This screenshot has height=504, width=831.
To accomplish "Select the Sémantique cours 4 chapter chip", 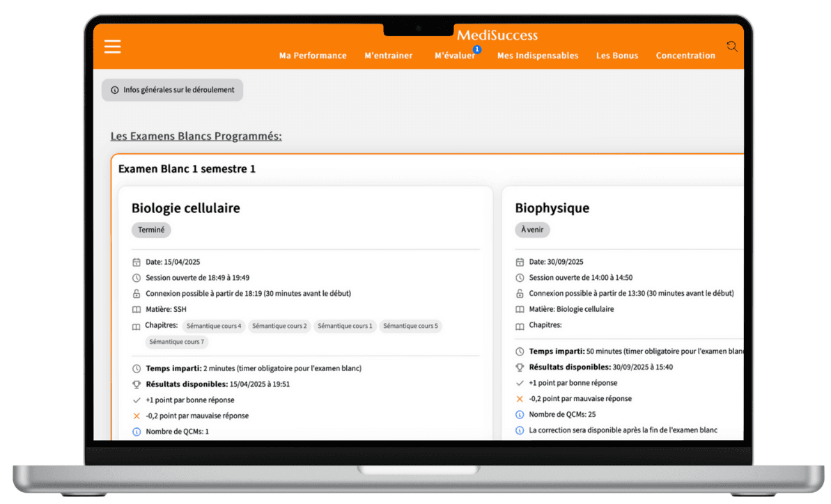I will pos(214,326).
